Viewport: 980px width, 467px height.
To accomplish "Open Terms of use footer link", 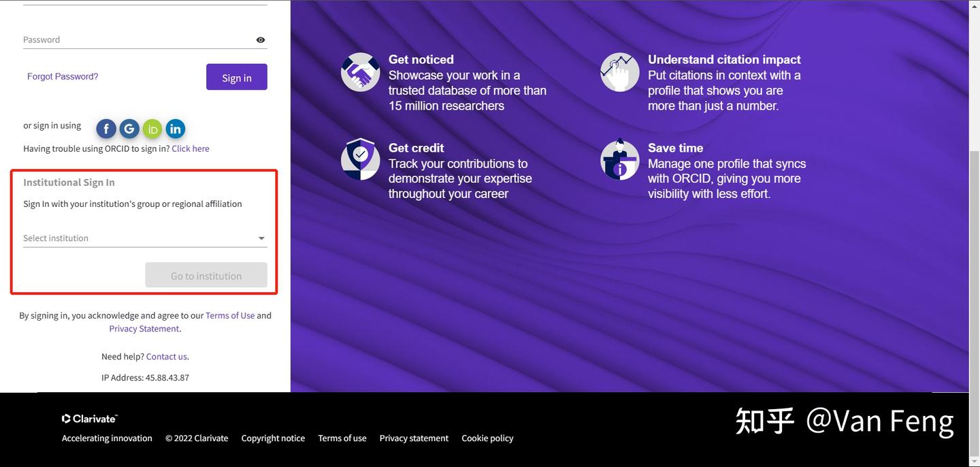I will click(342, 438).
